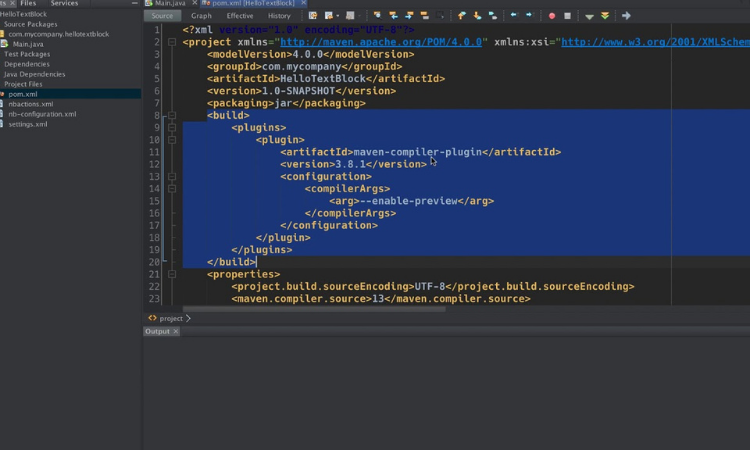Select pom.xml in project tree
Screen dimensions: 750x450
click(x=22, y=94)
